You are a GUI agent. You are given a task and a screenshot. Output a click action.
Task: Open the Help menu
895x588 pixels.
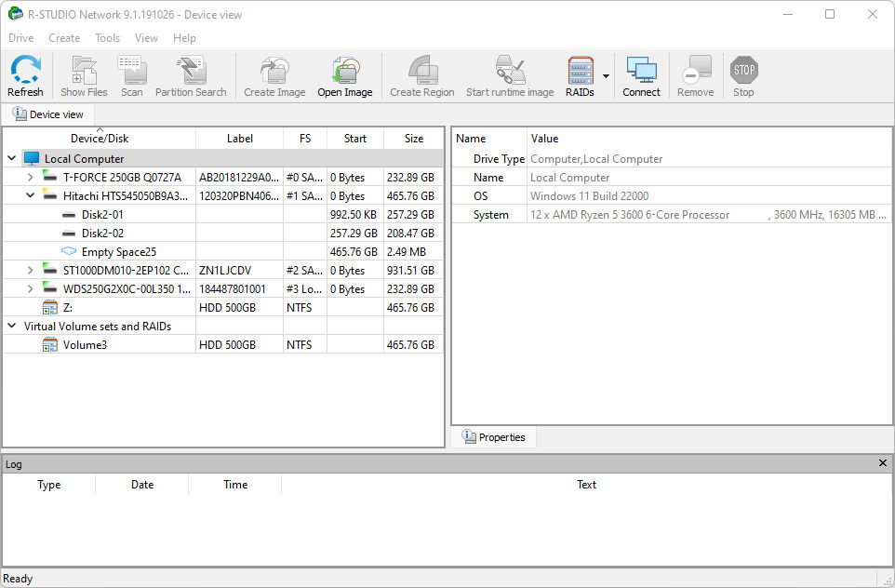tap(184, 37)
